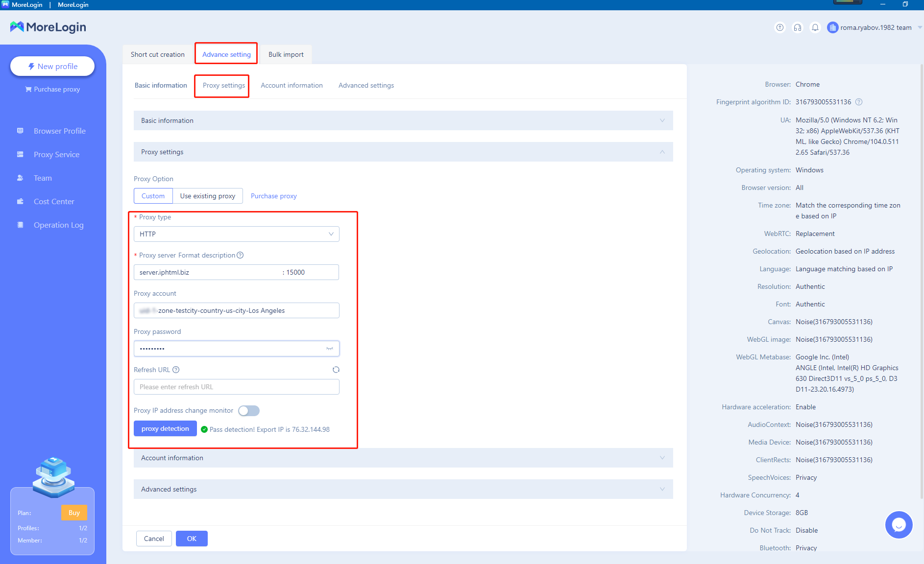This screenshot has width=924, height=564.
Task: Open the Refresh URL help icon
Action: [176, 370]
